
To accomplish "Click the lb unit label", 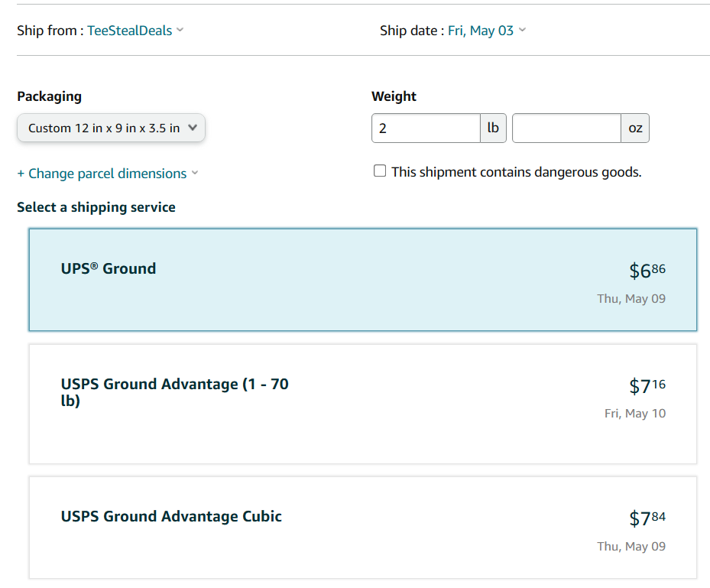I will [493, 128].
